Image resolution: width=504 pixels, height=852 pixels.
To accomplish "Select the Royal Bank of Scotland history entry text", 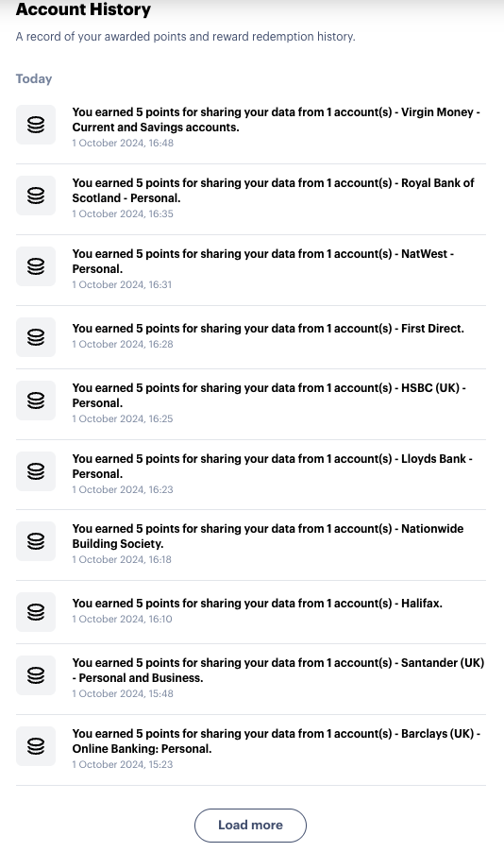I will pos(273,190).
